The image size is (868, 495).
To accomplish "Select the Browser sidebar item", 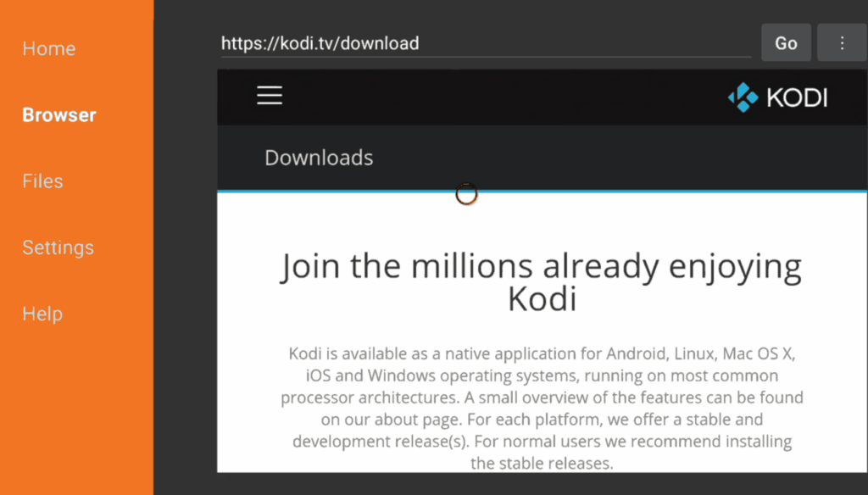I will [x=59, y=114].
